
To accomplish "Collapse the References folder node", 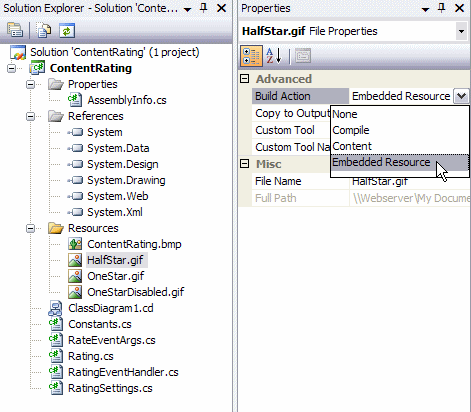I will click(x=30, y=116).
